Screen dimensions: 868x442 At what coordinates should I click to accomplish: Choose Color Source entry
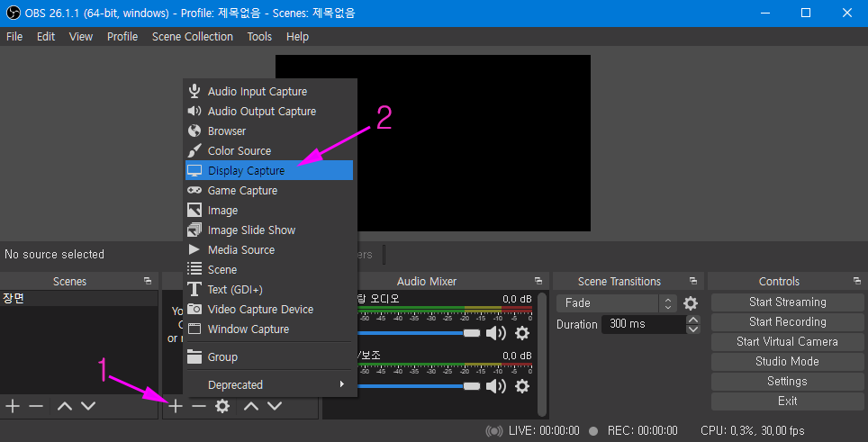(x=269, y=150)
